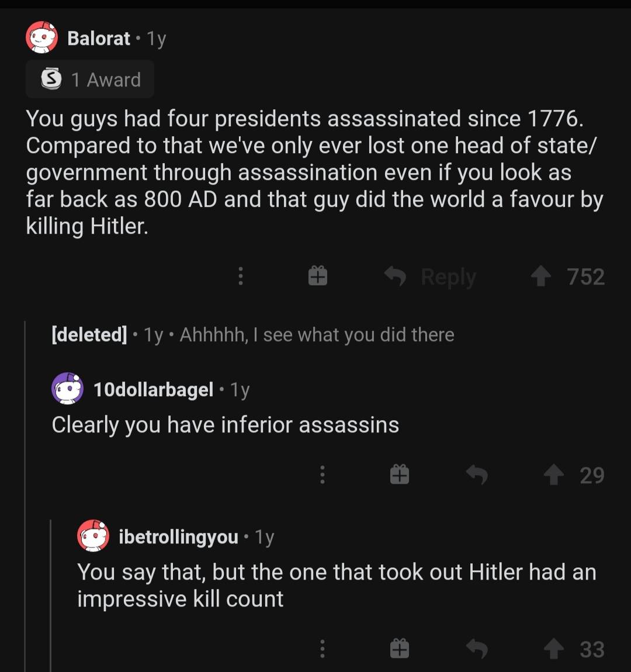
Task: Open 10dollarbagel's user profile
Action: pyautogui.click(x=154, y=390)
